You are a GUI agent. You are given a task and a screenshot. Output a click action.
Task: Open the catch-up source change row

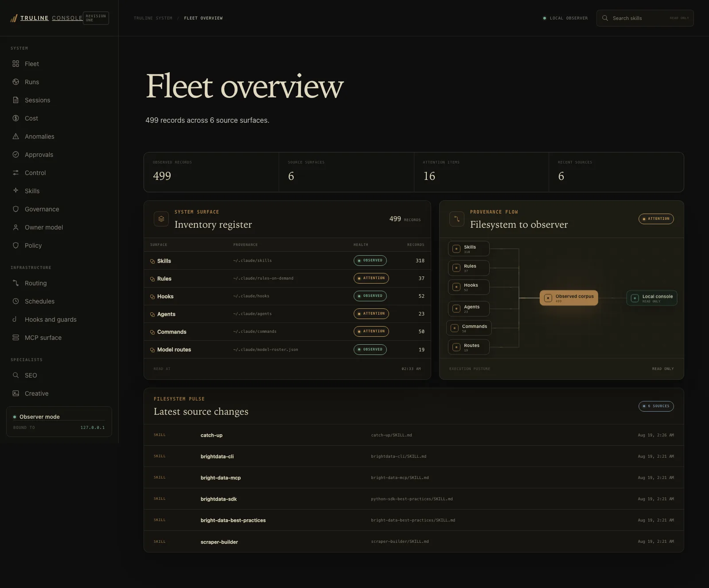(414, 435)
